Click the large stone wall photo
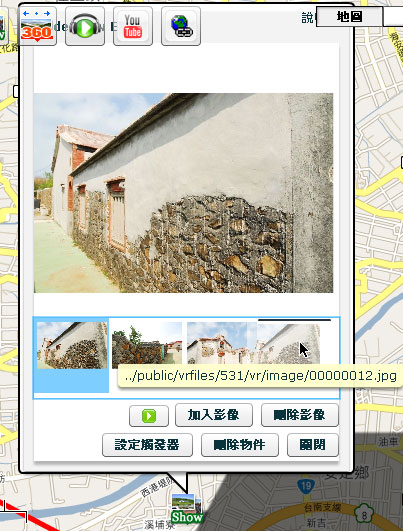The width and height of the screenshot is (403, 531). click(183, 193)
